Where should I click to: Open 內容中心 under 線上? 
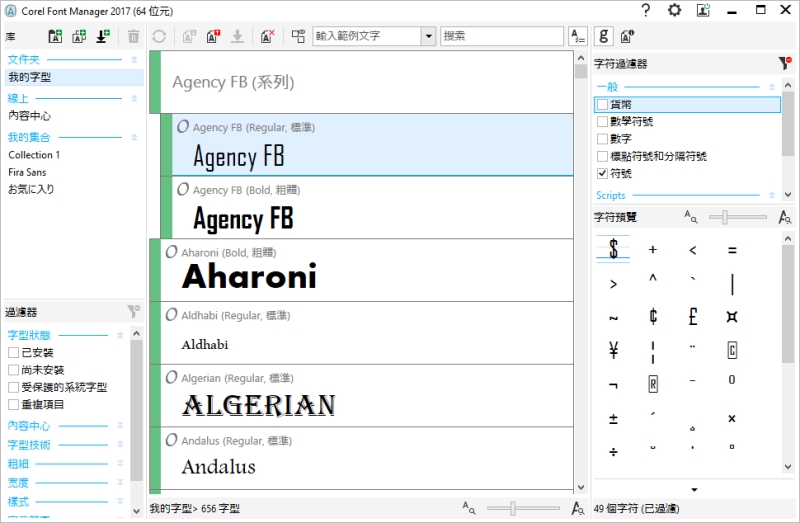coord(30,116)
